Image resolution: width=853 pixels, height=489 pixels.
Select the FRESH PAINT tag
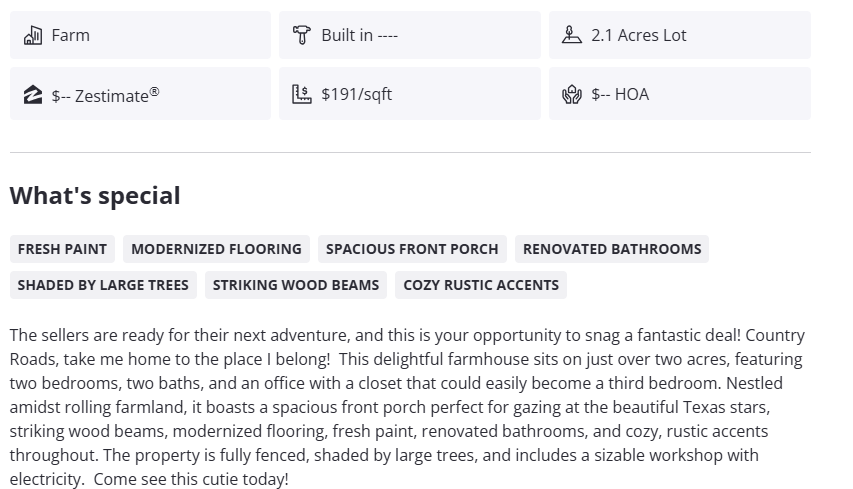[x=62, y=249]
